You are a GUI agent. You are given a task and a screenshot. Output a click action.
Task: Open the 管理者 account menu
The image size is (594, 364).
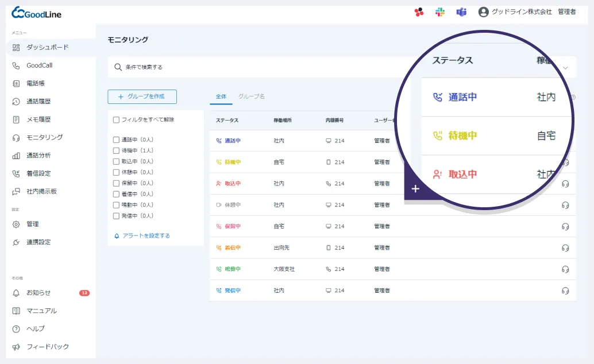click(566, 12)
